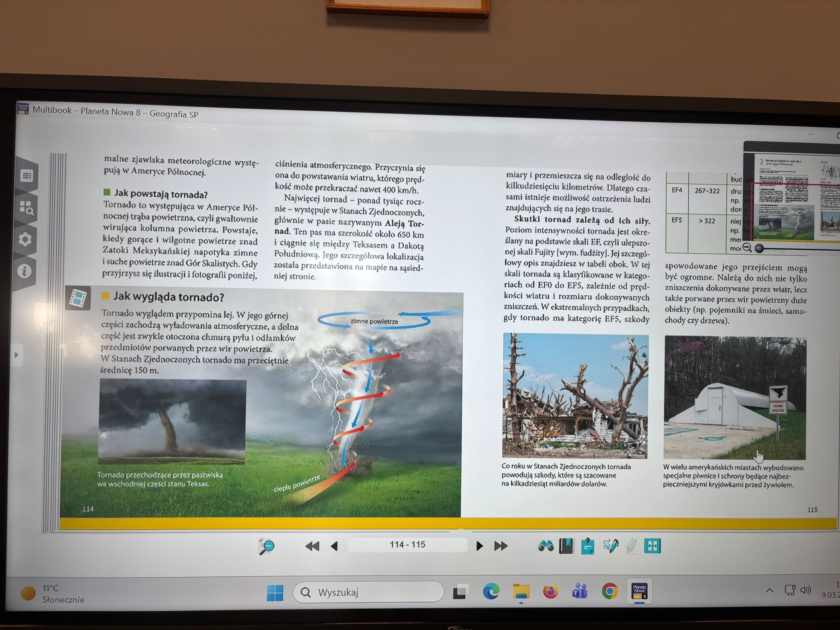Screen dimensions: 840x630
Task: Click the page number field 114 - 115
Action: pos(407,545)
